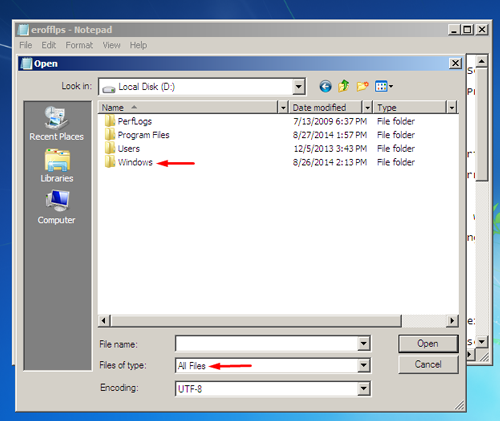Image resolution: width=500 pixels, height=421 pixels.
Task: Click file list scroll right arrow
Action: (x=452, y=321)
